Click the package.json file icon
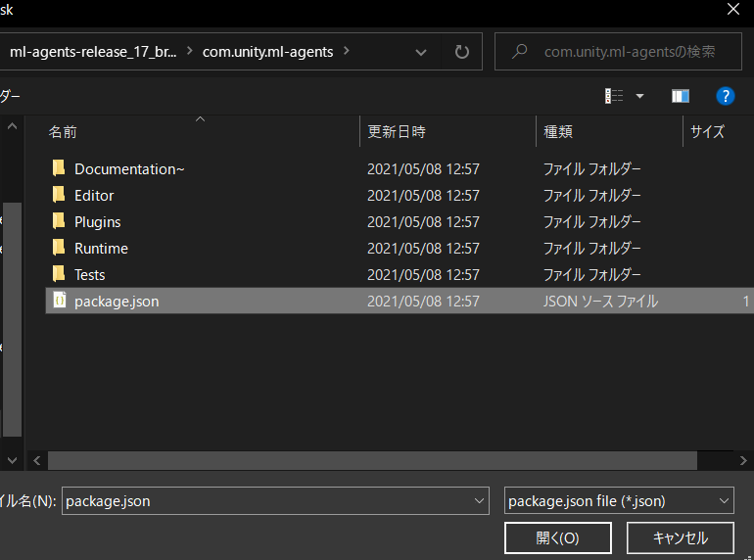This screenshot has height=560, width=754. pos(59,301)
